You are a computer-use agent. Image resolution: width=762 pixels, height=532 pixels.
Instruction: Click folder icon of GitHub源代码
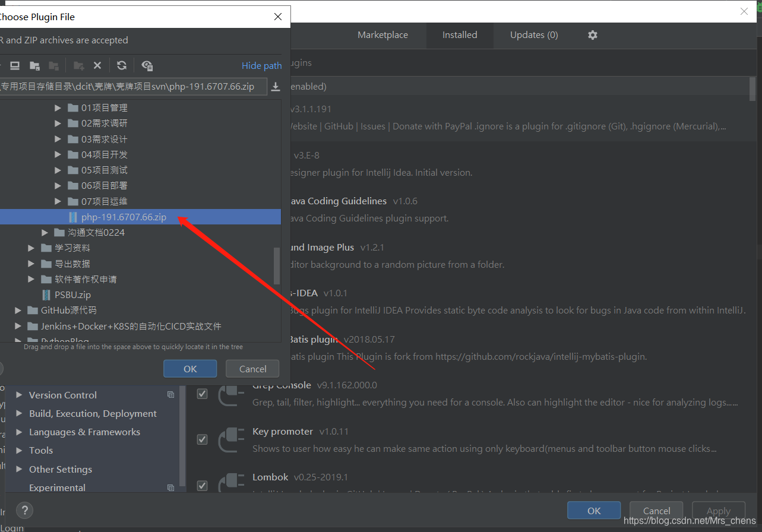(33, 310)
